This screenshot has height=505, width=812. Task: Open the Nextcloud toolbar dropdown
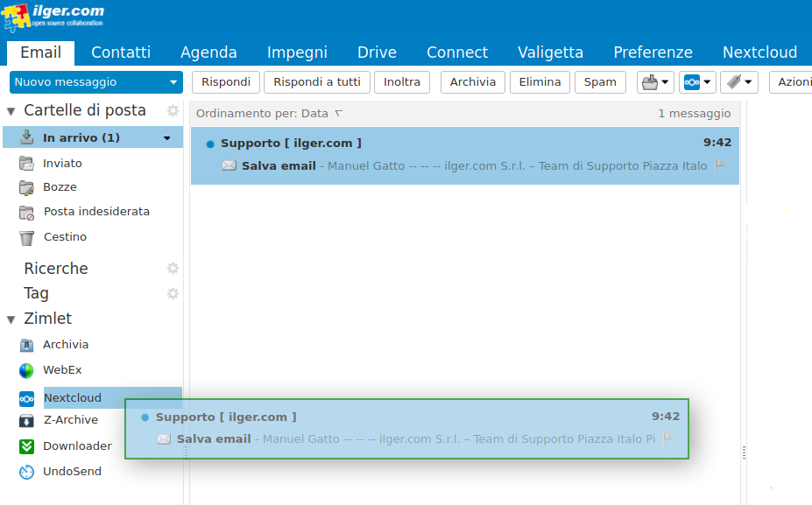point(697,82)
